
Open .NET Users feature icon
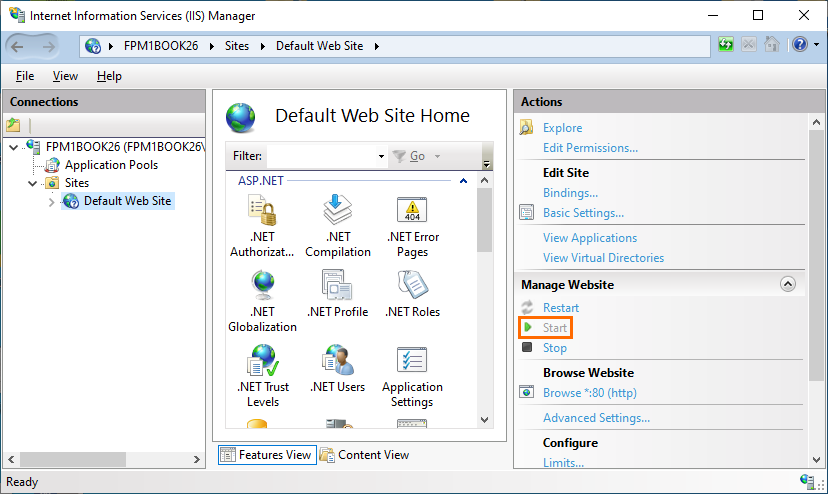[337, 360]
